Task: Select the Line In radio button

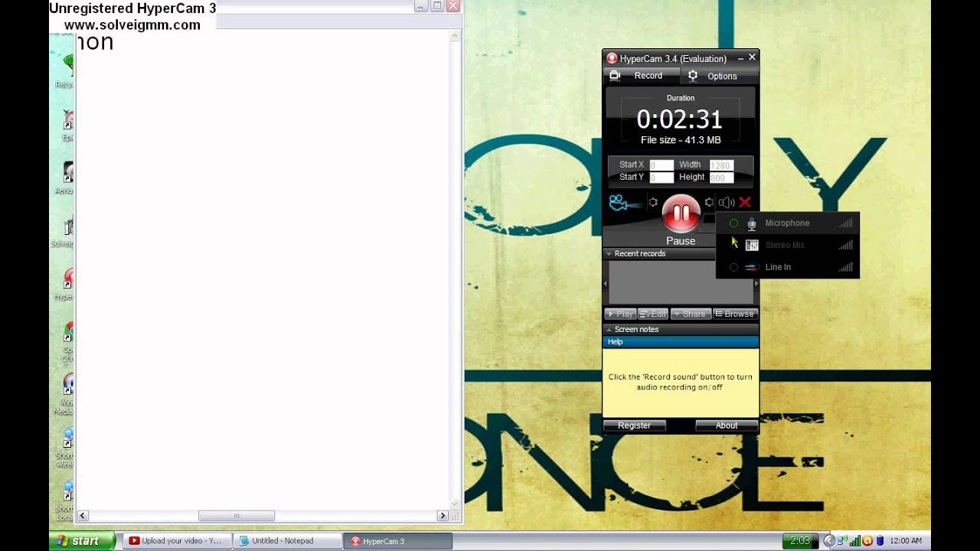Action: [x=733, y=267]
